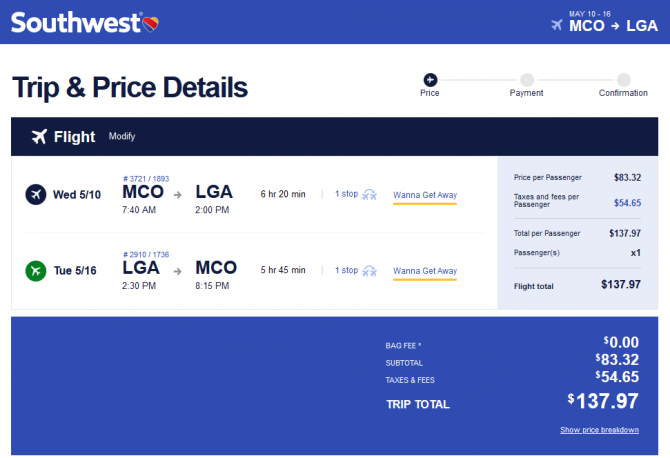Open Wanna Get Away fare for Tue 5/16
Screen dimensions: 670x458
click(425, 271)
